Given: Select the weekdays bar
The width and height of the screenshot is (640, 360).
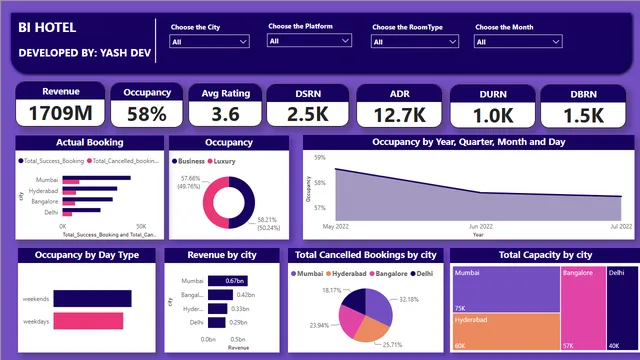Looking at the screenshot, I should (x=88, y=321).
